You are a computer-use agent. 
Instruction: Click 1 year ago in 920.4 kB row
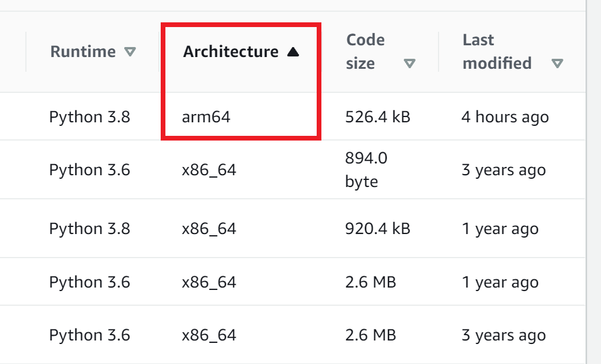coord(500,229)
